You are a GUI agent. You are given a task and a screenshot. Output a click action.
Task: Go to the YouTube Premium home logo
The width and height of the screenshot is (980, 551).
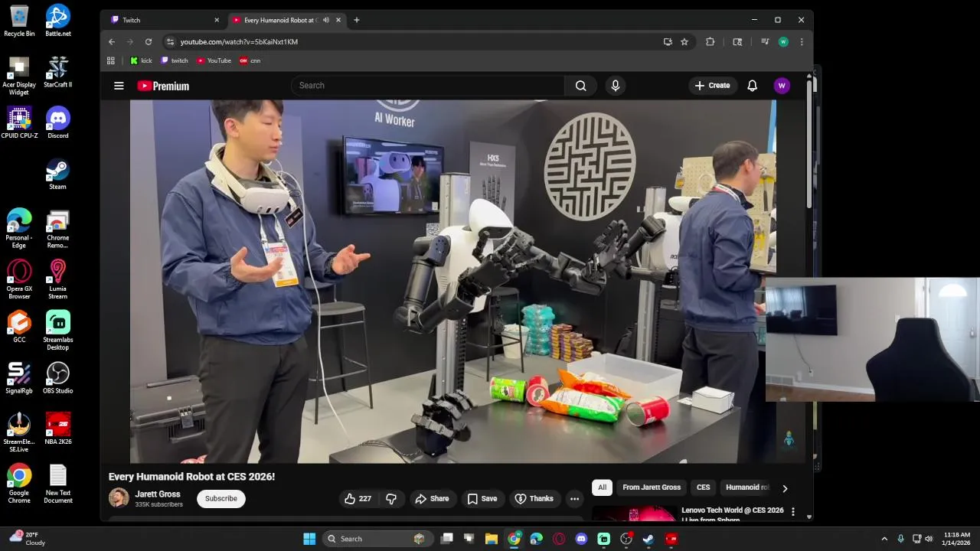click(163, 86)
